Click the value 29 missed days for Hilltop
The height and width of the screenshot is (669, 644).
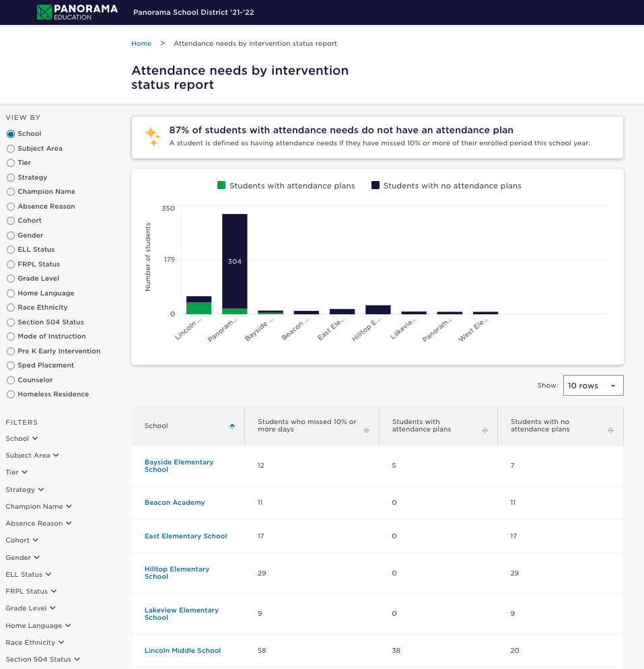(262, 573)
